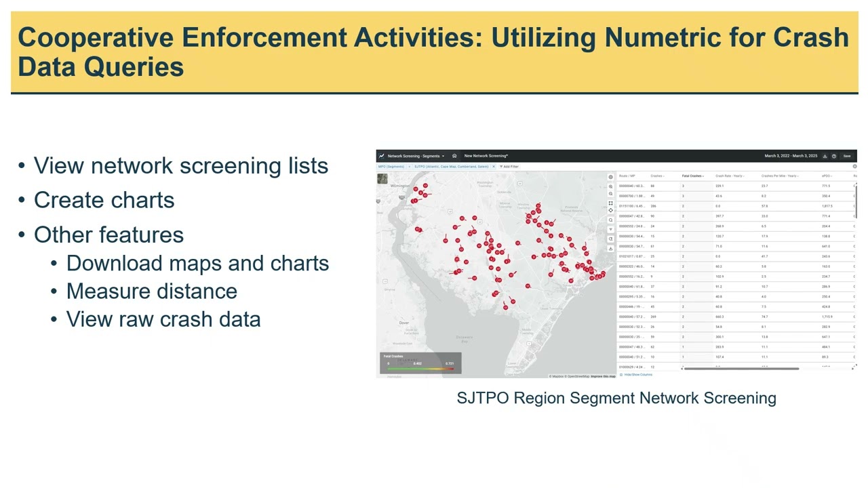Image resolution: width=868 pixels, height=488 pixels.
Task: Click the OpenStreetMap attribution link
Action: [578, 376]
